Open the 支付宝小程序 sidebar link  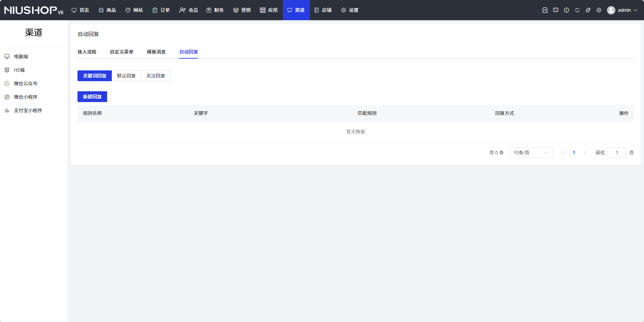(x=28, y=110)
